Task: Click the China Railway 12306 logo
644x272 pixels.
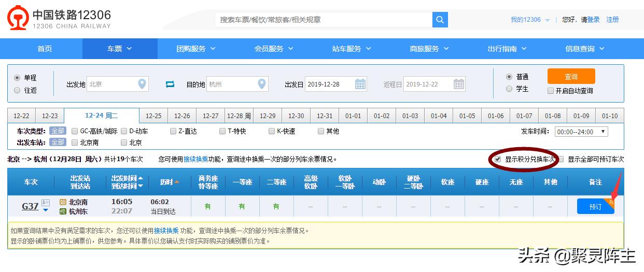Action: click(x=18, y=18)
